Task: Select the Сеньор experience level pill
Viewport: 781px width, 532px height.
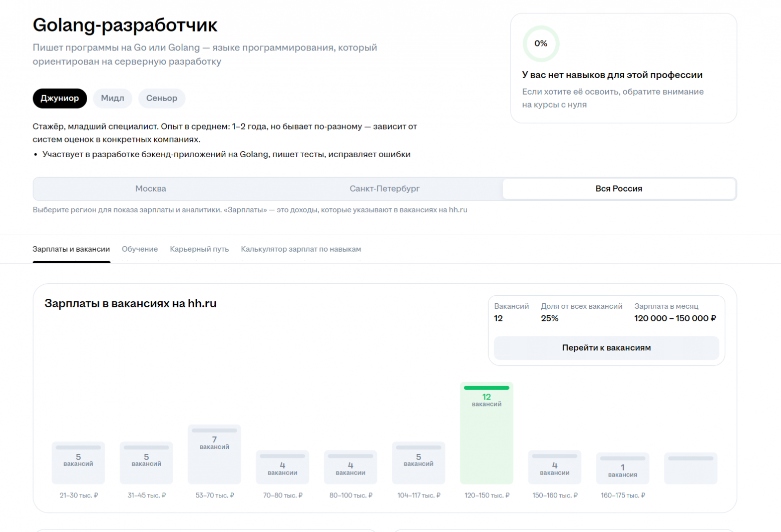Action: click(x=161, y=98)
